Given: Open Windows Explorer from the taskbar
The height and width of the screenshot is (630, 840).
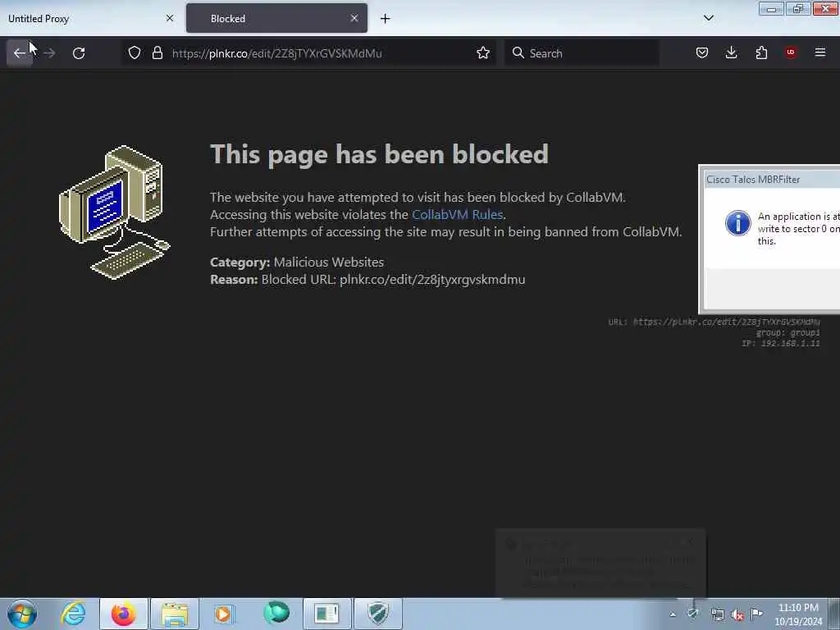Looking at the screenshot, I should pos(174,614).
